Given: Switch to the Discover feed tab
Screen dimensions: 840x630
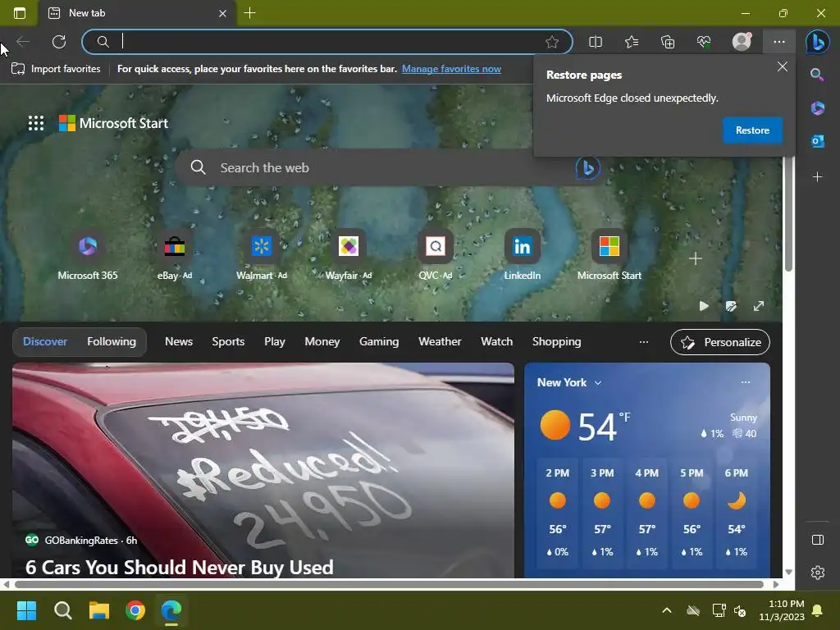Looking at the screenshot, I should click(x=45, y=342).
